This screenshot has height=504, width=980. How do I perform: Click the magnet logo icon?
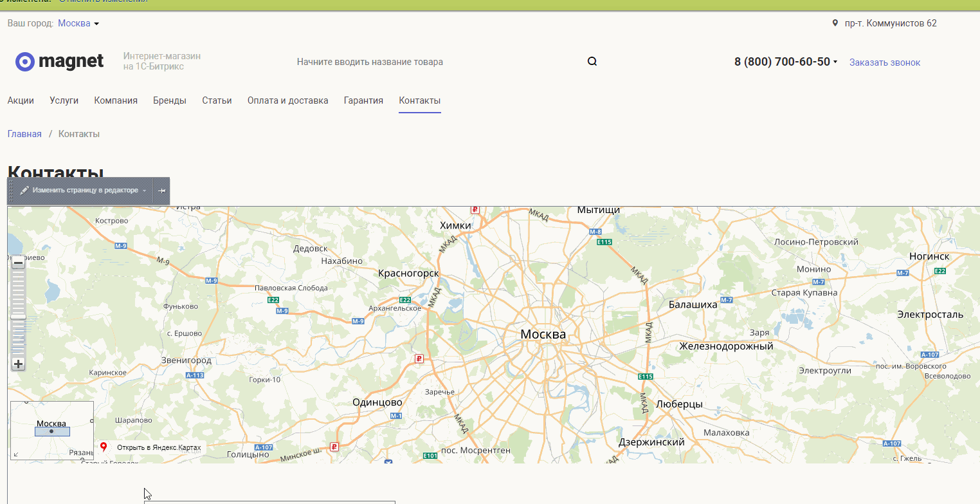24,61
